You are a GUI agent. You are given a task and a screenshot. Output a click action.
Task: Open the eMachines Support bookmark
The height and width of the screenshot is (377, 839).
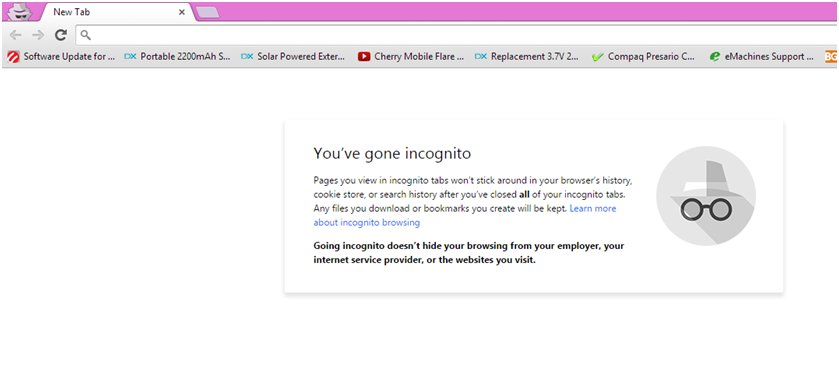point(761,56)
